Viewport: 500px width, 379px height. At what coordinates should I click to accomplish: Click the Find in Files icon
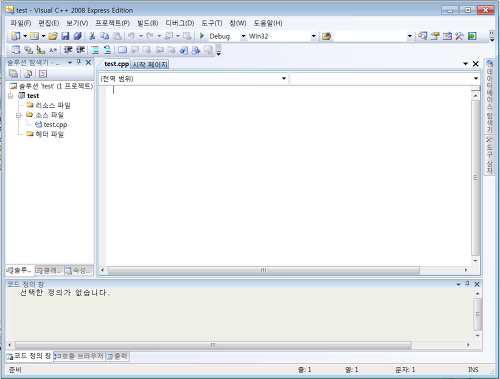point(326,36)
